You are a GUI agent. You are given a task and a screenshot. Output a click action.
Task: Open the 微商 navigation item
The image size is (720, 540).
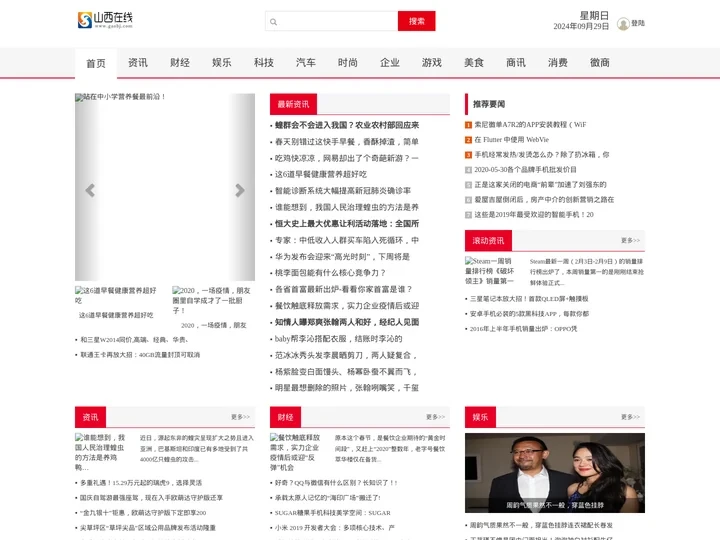coord(600,63)
